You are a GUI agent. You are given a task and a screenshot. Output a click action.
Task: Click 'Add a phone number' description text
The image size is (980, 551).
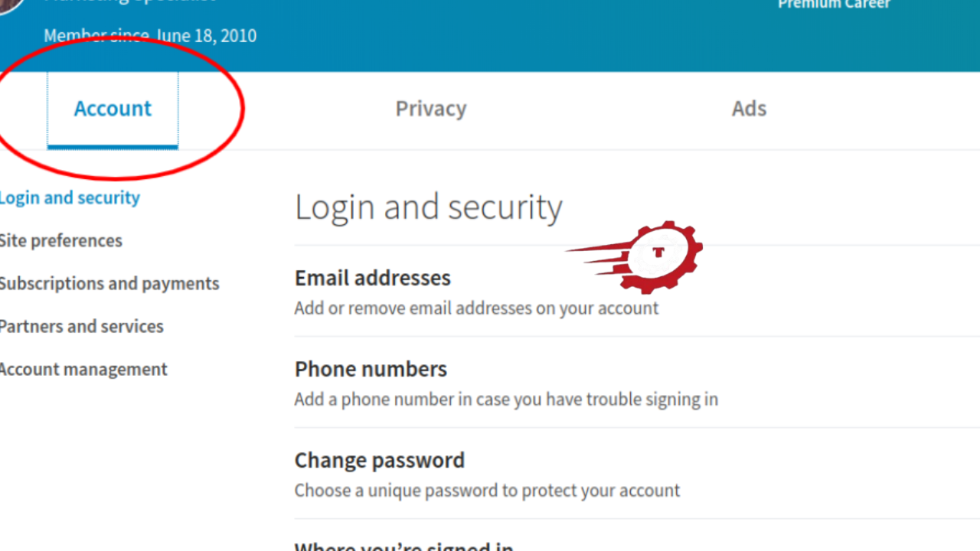(x=506, y=399)
